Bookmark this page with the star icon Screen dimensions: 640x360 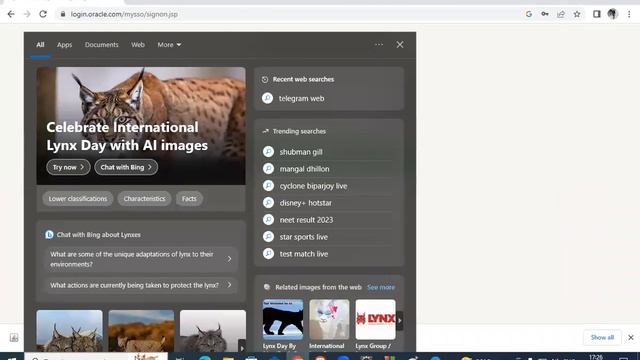(577, 14)
